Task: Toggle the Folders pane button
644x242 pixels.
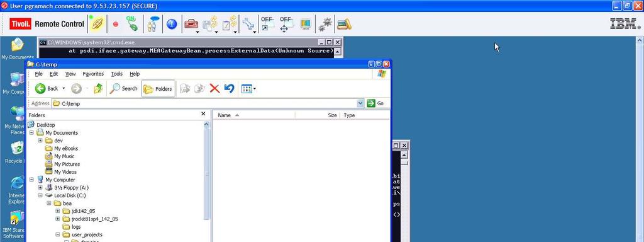Action: click(x=158, y=89)
